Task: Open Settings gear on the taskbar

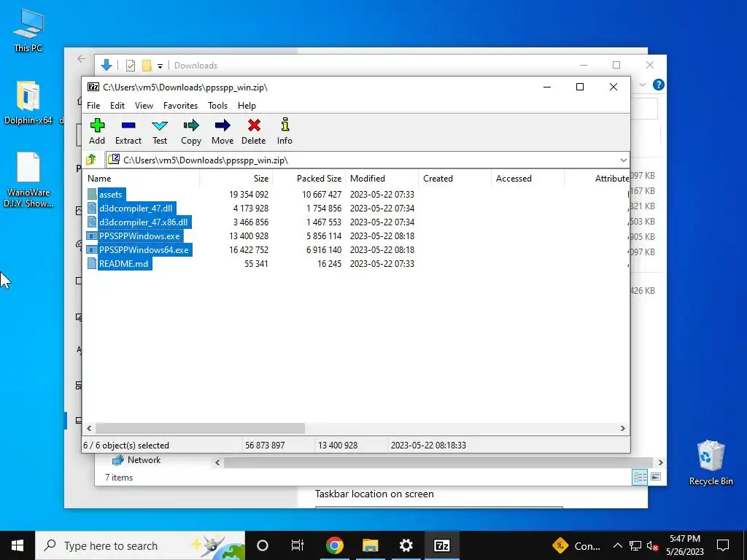Action: pos(406,545)
